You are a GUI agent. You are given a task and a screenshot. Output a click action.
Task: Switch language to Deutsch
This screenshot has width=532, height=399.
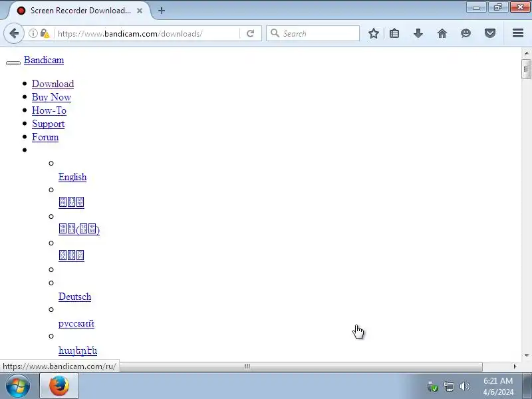[74, 297]
